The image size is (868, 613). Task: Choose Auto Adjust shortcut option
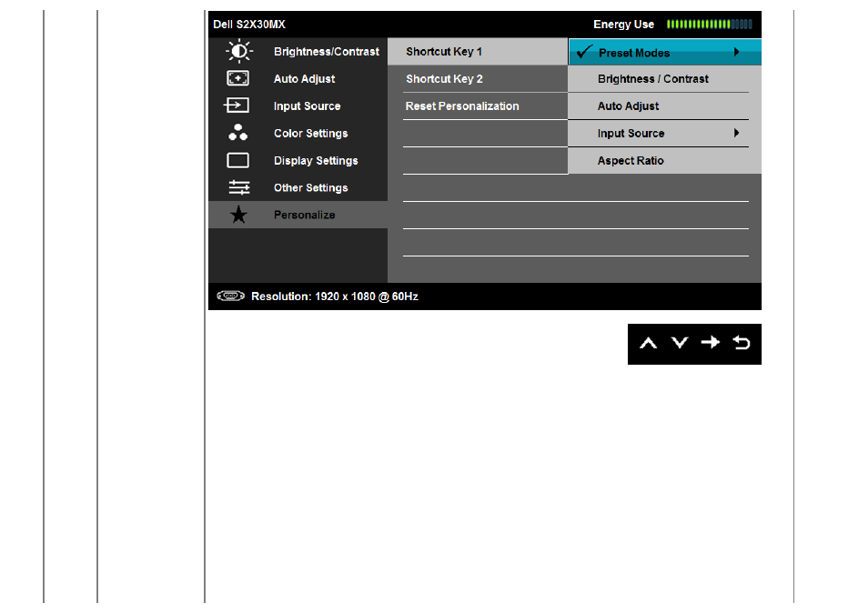(x=665, y=106)
